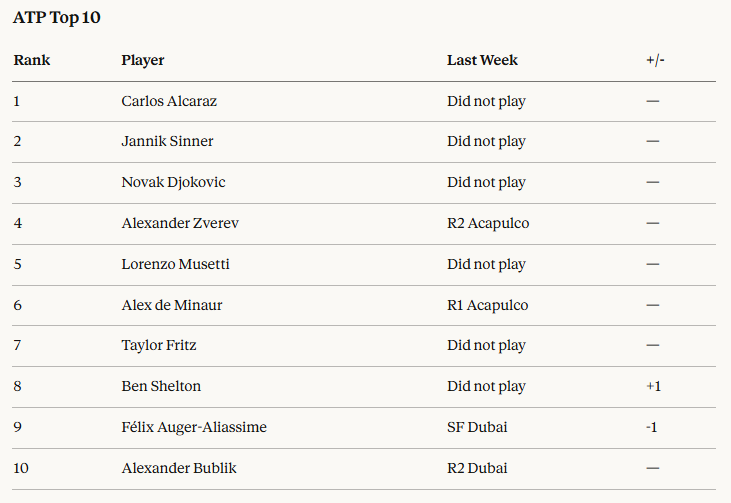Select the R2 Dubai result for Bublik
The image size is (731, 503).
[x=477, y=468]
